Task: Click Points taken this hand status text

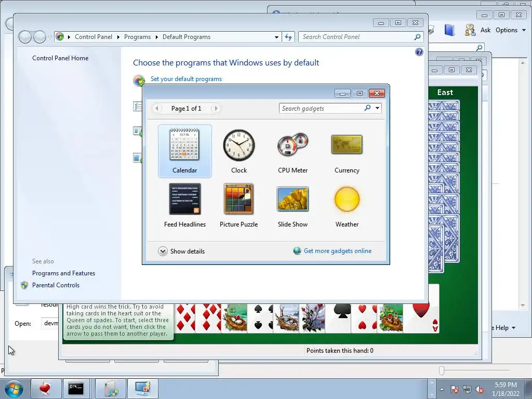Action: tap(340, 351)
